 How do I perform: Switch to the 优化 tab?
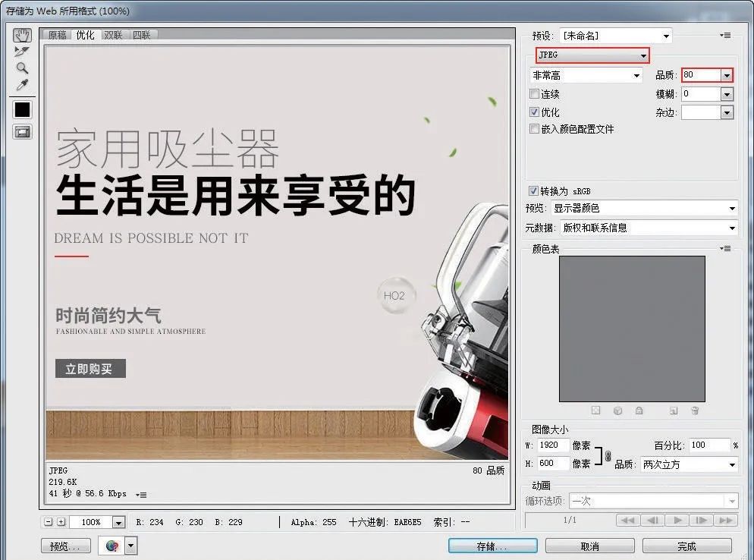point(85,35)
